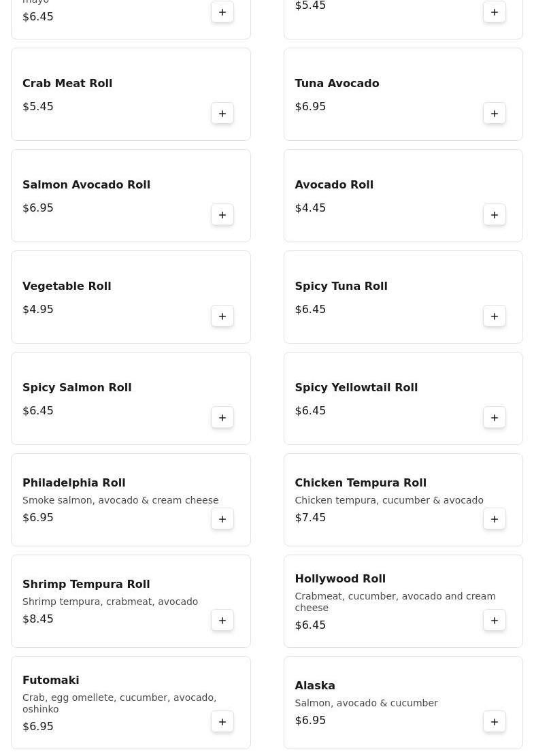Open the Philadelphia Roll item title

point(73,482)
